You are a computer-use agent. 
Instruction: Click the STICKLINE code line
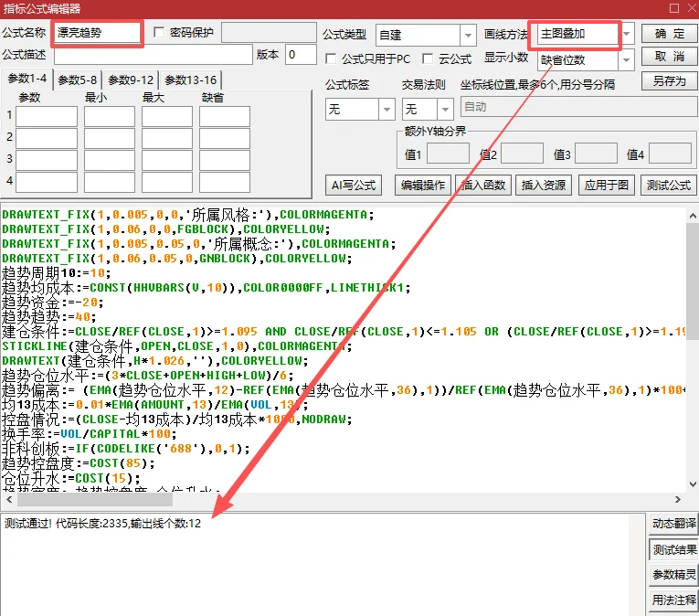[177, 346]
